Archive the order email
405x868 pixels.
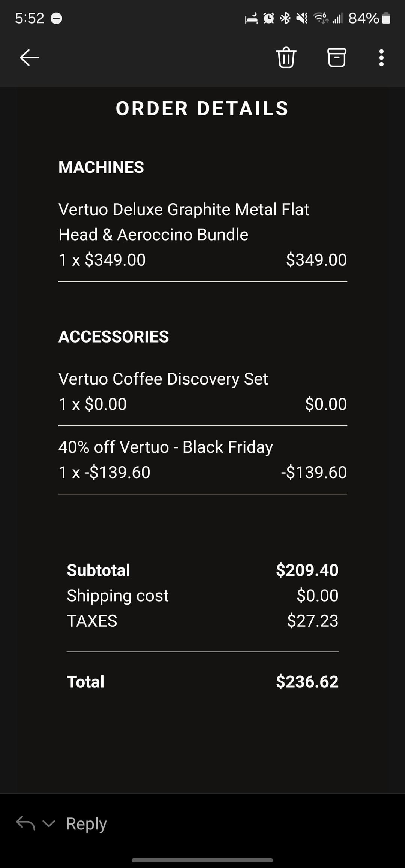click(336, 58)
